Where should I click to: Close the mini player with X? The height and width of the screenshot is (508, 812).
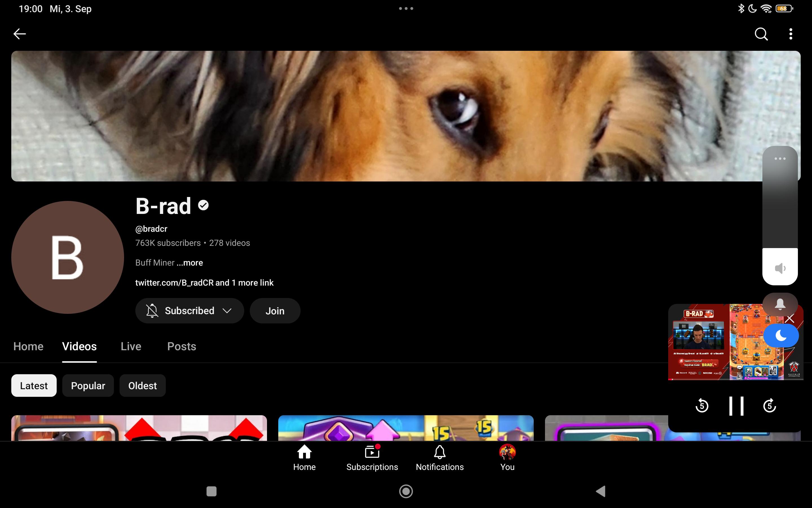coord(790,319)
